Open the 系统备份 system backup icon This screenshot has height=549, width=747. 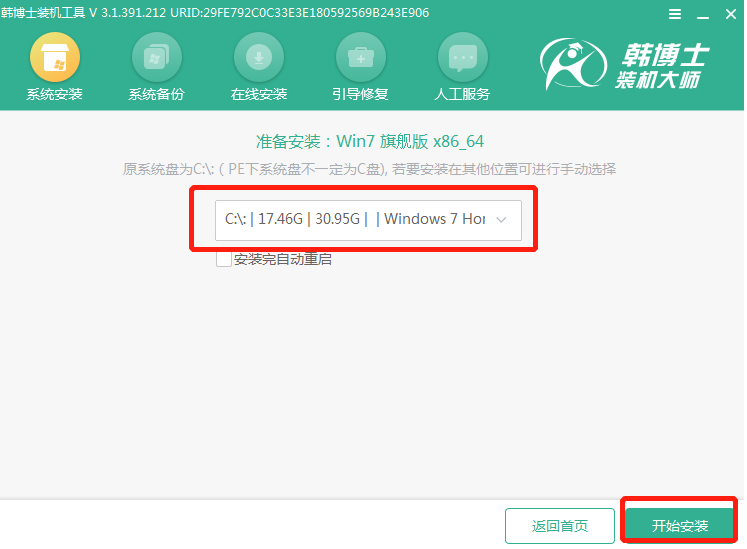point(156,58)
